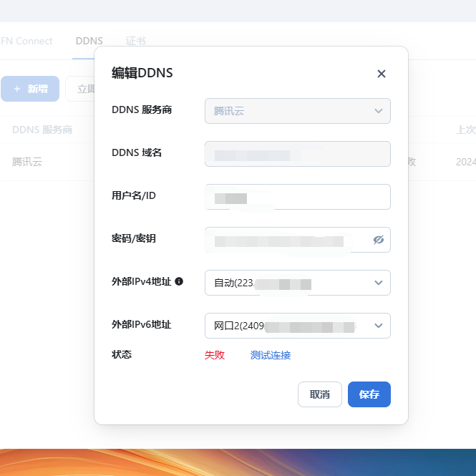This screenshot has height=476, width=476.
Task: Open the 外部IPv4地址 dropdown
Action: (x=297, y=283)
